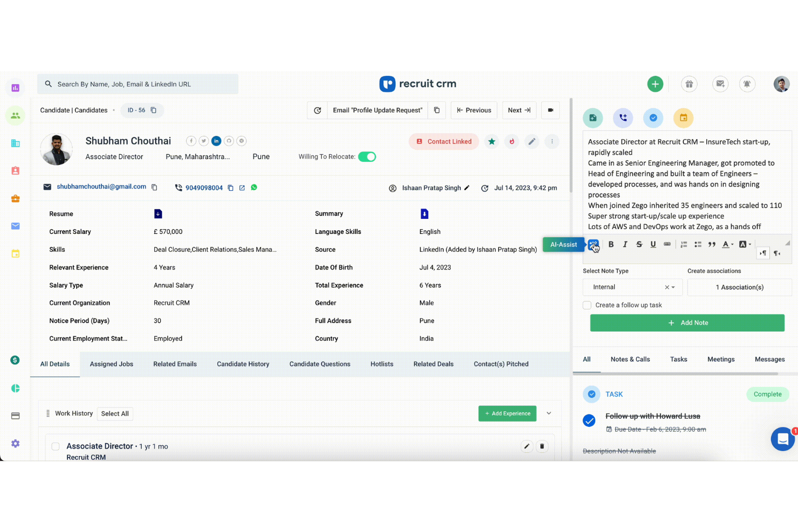
Task: Check Create a follow up task
Action: point(587,305)
